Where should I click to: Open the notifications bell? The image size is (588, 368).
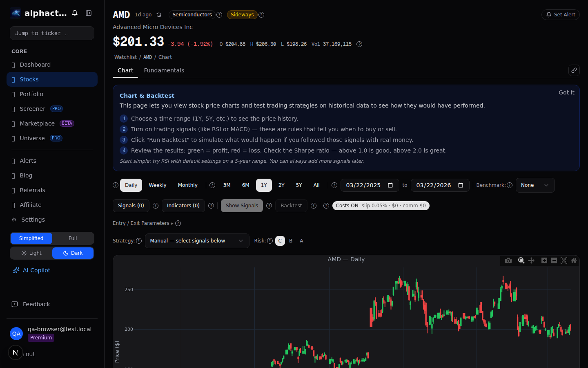pos(75,13)
